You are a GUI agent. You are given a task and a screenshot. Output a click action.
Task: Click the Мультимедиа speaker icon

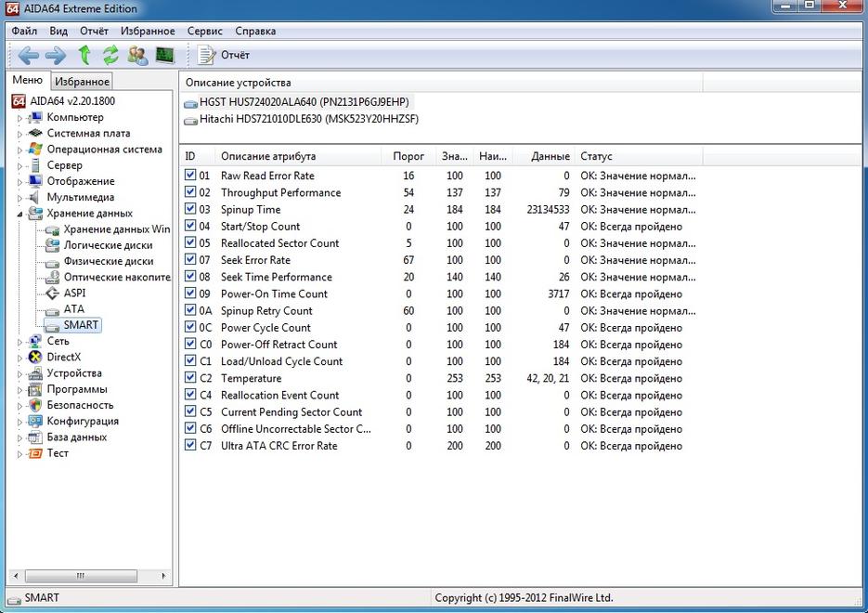click(35, 197)
